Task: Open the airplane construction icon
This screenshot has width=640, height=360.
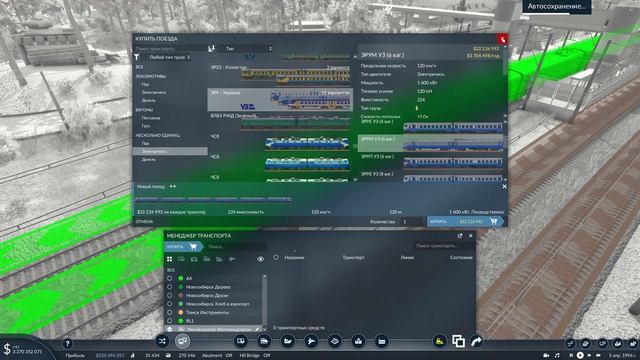Action: tap(311, 341)
